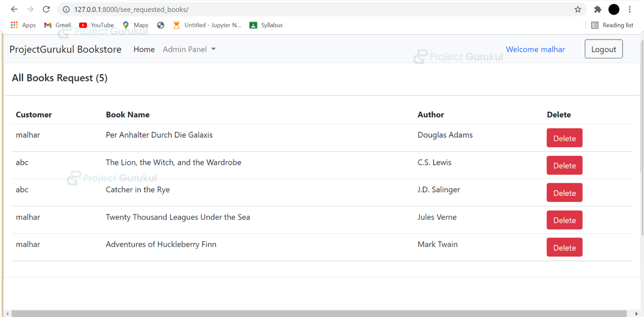Viewport: 644px width, 317px height.
Task: Bookmark this page with the star icon
Action: tap(578, 9)
